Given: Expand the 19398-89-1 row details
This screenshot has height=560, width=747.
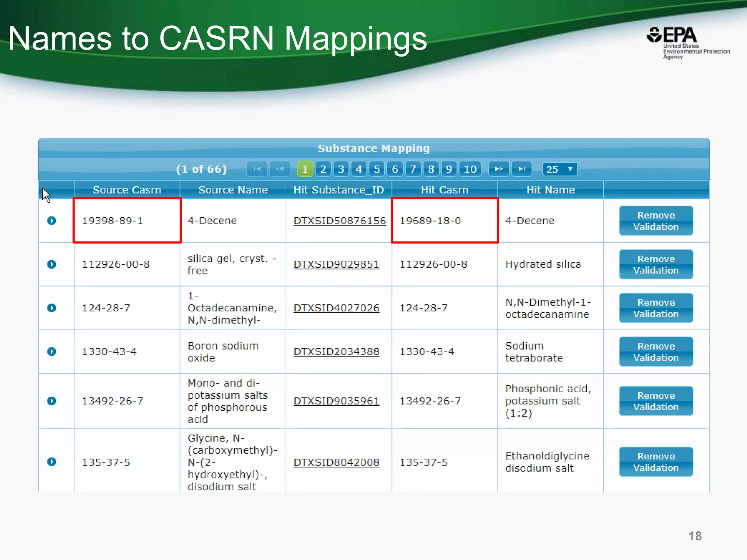Looking at the screenshot, I should point(52,221).
